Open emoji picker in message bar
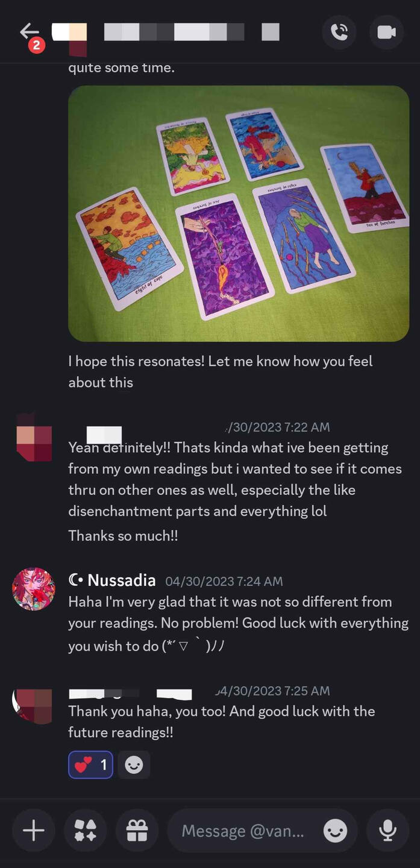420x868 pixels. point(336,831)
